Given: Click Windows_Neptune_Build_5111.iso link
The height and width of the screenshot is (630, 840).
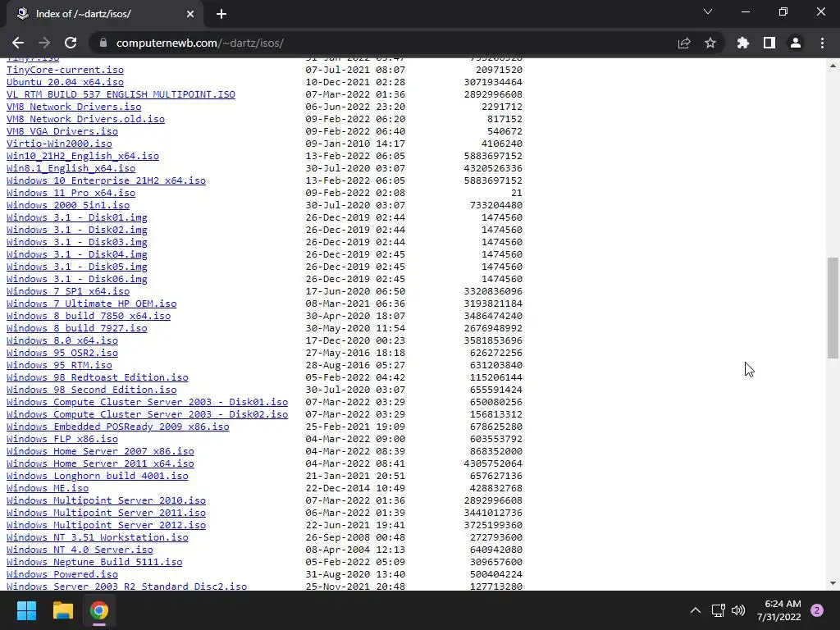Looking at the screenshot, I should coord(94,563).
